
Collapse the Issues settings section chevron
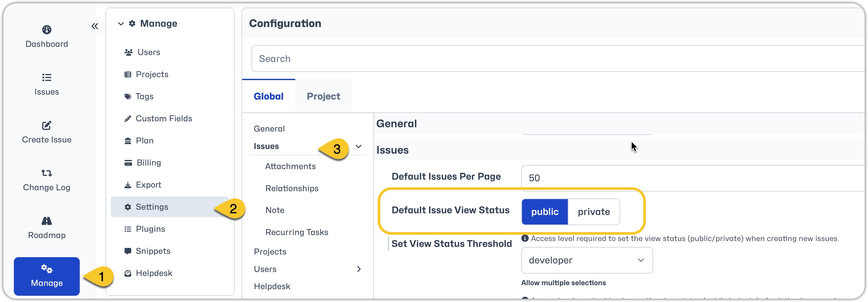point(359,146)
